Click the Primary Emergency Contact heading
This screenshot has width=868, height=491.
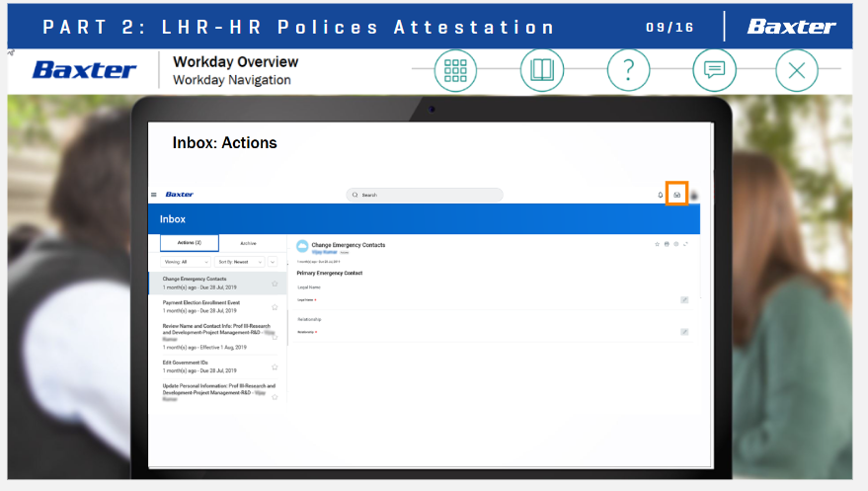pos(330,273)
